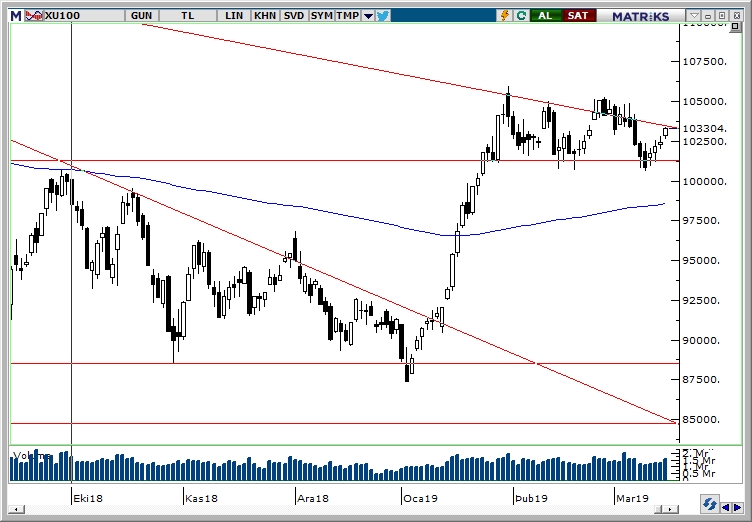Select the TL currency button
Viewport: 752px width, 522px height.
point(188,15)
